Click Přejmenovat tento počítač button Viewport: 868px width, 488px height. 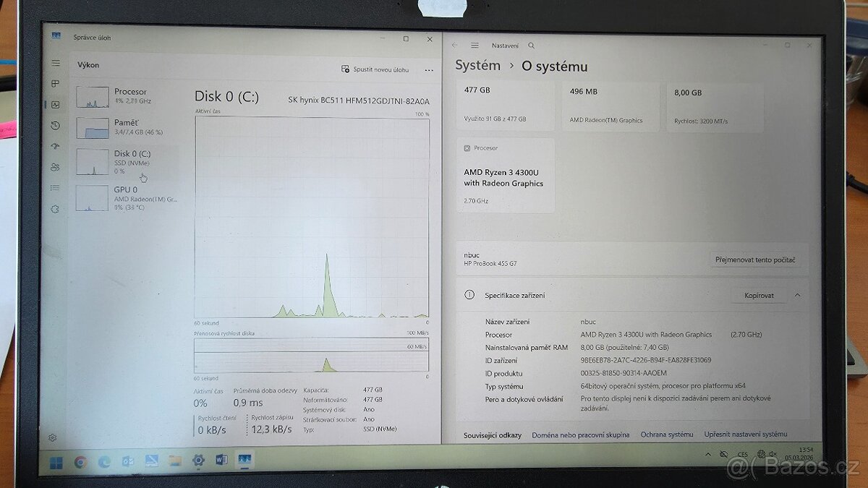tap(757, 260)
